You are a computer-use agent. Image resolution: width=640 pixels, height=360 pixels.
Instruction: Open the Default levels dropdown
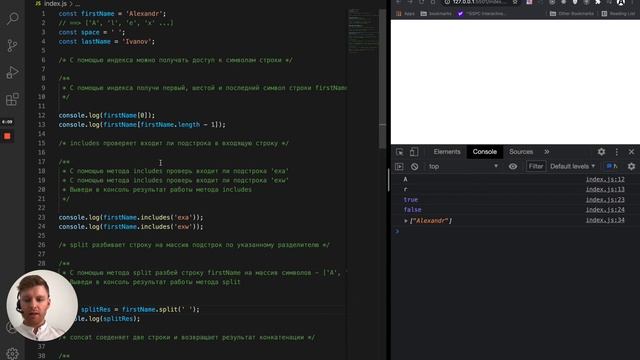click(x=573, y=167)
